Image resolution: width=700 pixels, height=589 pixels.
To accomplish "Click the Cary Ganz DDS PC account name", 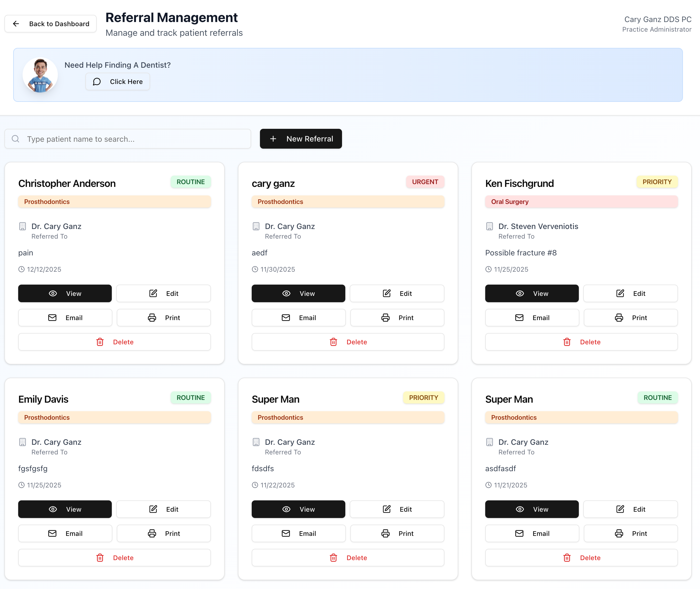I will click(x=658, y=19).
